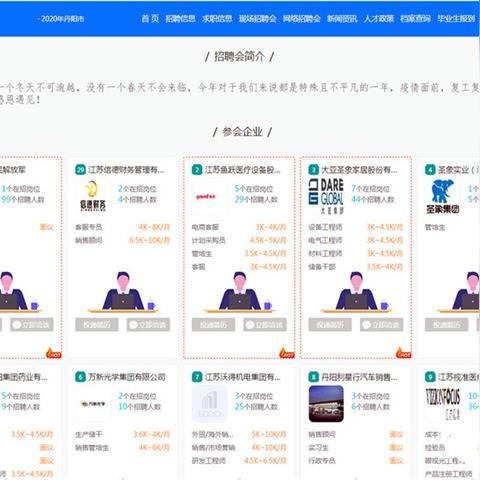
Task: Open the 丹阳利星行汽车 building photo
Action: tap(326, 404)
